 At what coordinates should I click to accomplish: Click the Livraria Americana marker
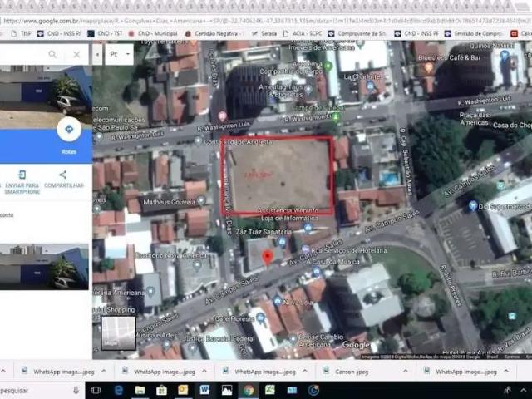coord(150,291)
